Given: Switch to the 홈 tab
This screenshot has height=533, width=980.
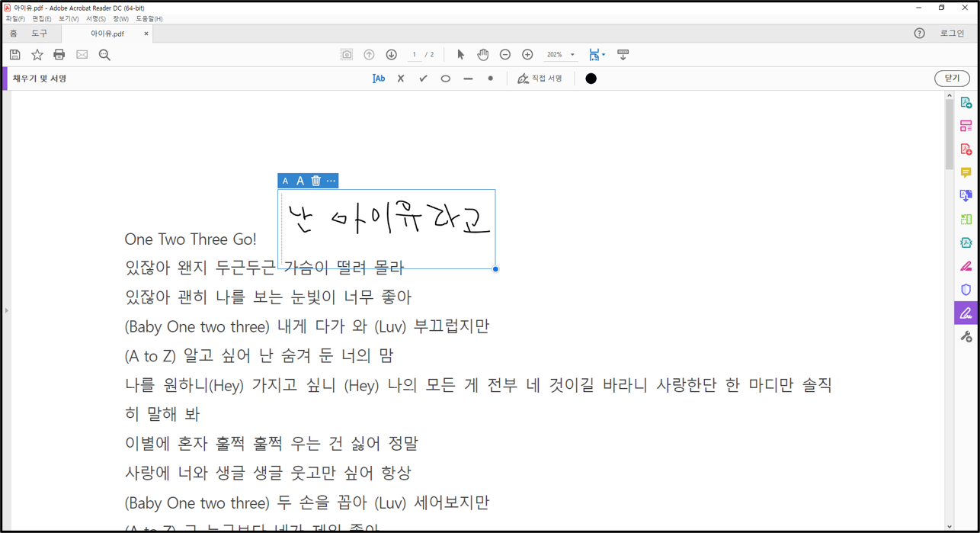Looking at the screenshot, I should (x=14, y=34).
